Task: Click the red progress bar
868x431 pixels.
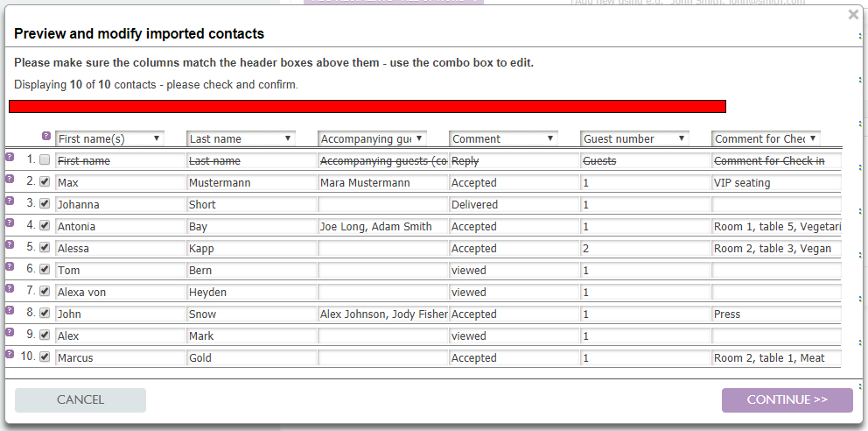Action: (367, 106)
